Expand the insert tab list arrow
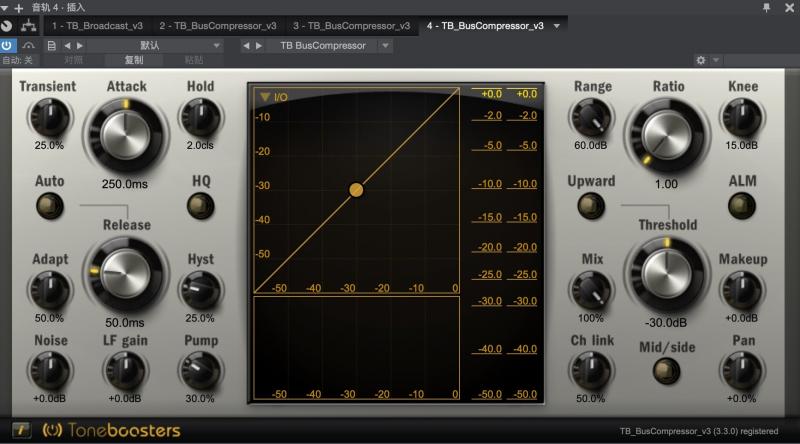The height and width of the screenshot is (444, 800). (x=557, y=26)
